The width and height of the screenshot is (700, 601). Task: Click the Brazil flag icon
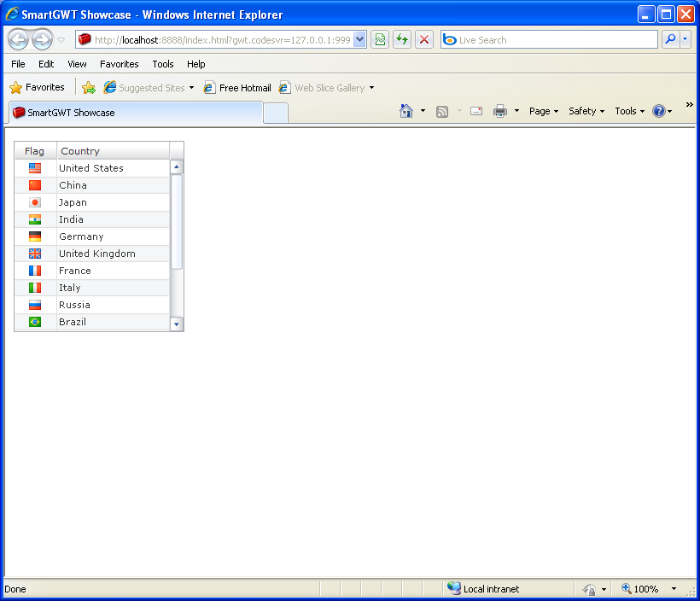(x=35, y=322)
